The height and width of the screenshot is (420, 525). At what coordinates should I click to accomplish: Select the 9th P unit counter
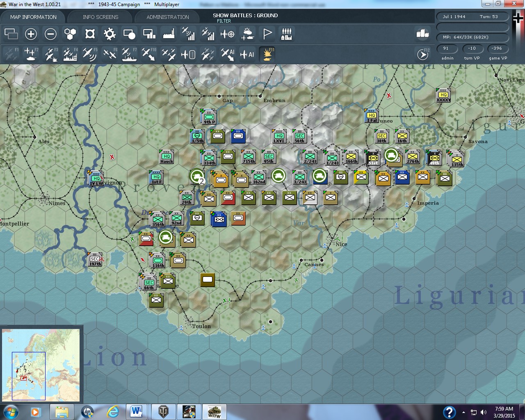pyautogui.click(x=209, y=117)
